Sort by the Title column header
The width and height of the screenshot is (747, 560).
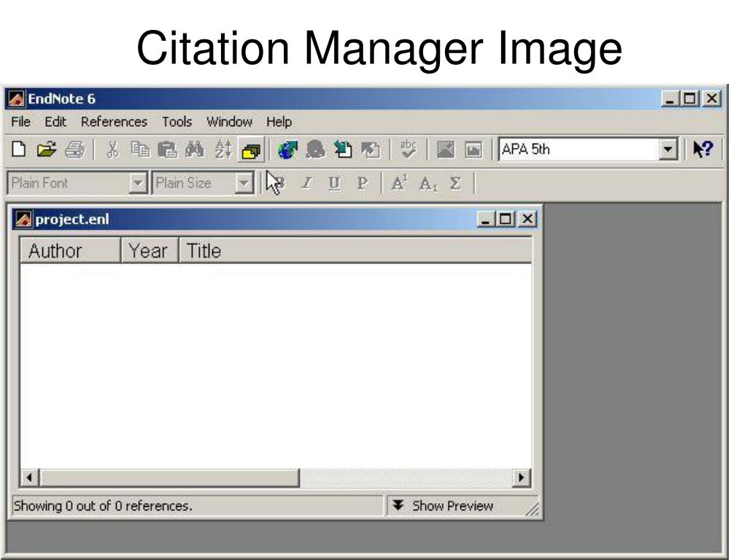point(355,251)
